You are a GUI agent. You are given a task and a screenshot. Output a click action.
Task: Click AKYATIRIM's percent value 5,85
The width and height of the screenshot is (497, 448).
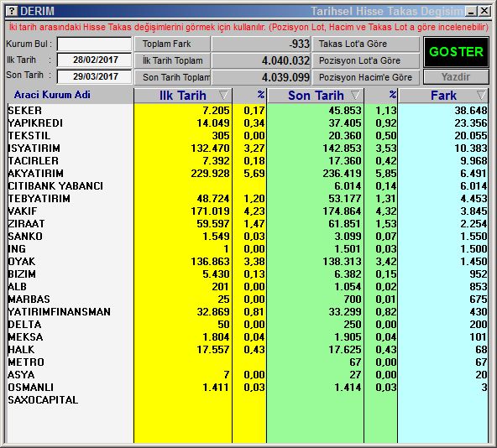pyautogui.click(x=386, y=174)
